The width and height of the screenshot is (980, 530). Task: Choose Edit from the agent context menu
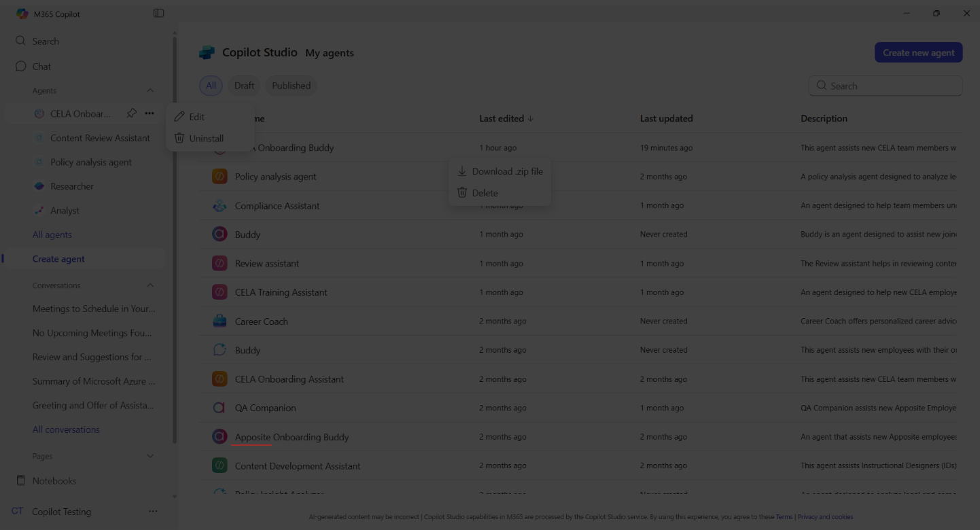click(210, 117)
